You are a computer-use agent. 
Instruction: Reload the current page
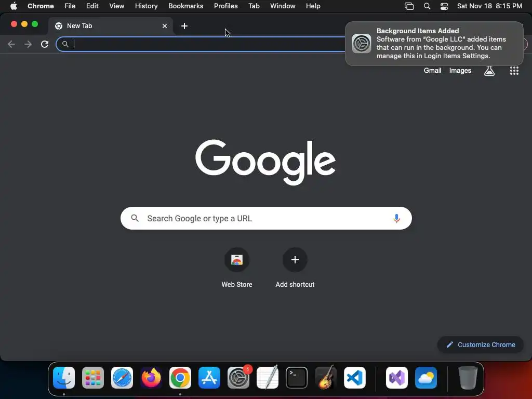(x=45, y=44)
